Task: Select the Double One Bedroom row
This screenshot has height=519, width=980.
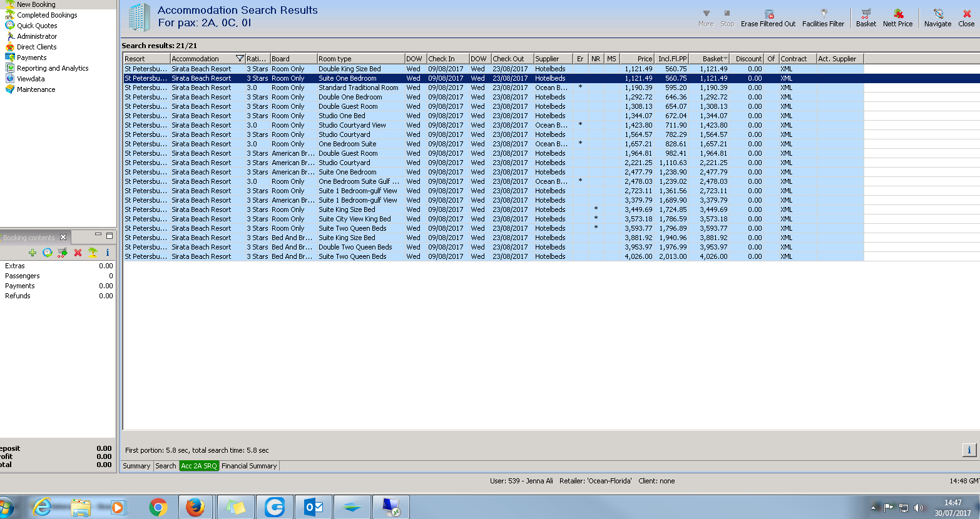Action: click(494, 97)
